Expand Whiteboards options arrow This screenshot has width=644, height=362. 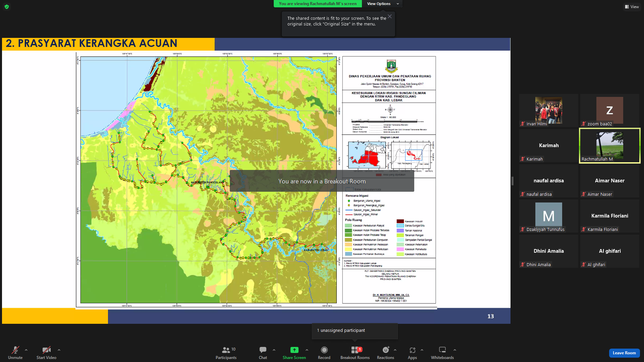(455, 350)
